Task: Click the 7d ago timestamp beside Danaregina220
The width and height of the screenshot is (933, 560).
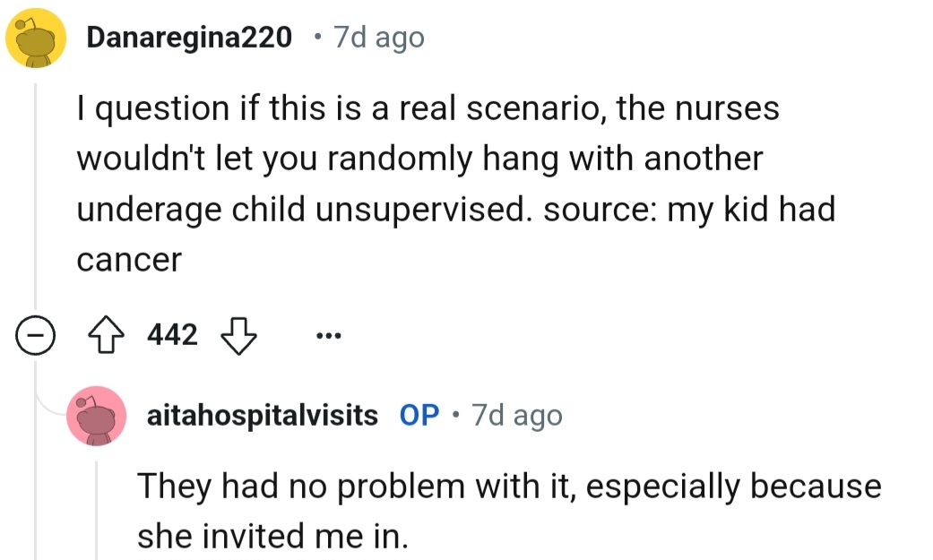Action: [x=378, y=38]
